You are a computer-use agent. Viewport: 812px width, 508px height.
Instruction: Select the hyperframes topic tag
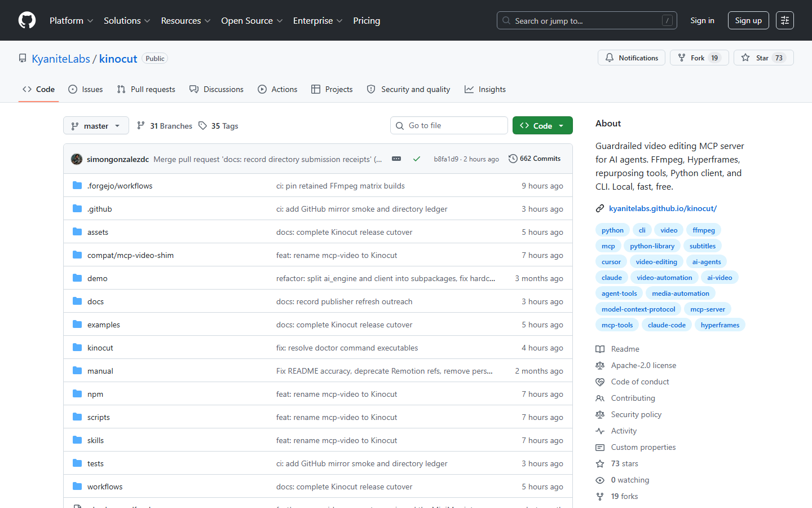point(720,325)
